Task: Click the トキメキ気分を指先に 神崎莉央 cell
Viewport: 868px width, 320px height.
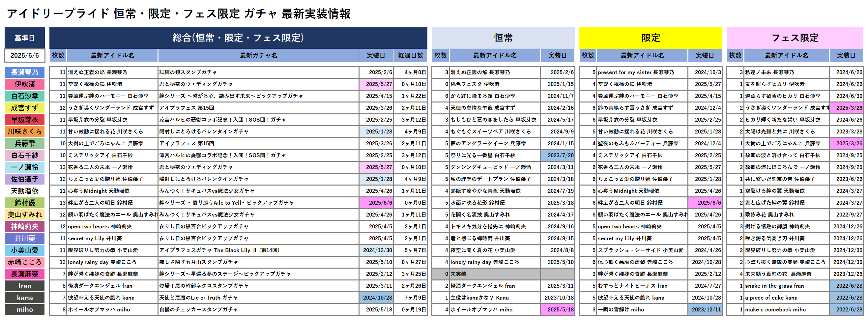Action: (x=495, y=227)
